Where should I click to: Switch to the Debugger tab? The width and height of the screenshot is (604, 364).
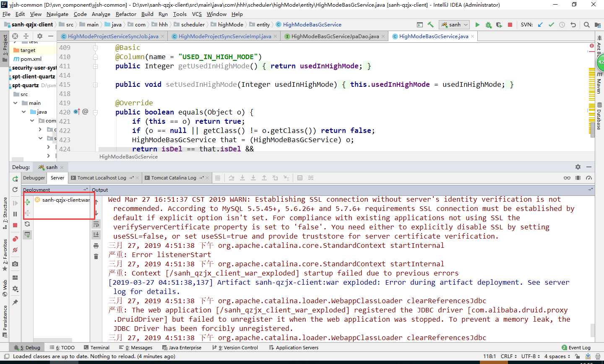click(34, 178)
